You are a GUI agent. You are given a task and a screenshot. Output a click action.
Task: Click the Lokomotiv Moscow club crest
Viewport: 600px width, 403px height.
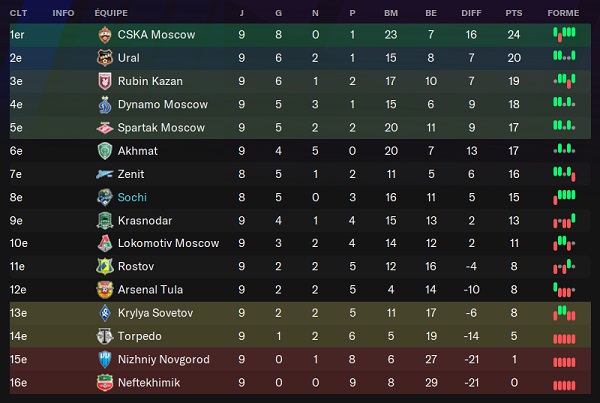click(x=103, y=244)
